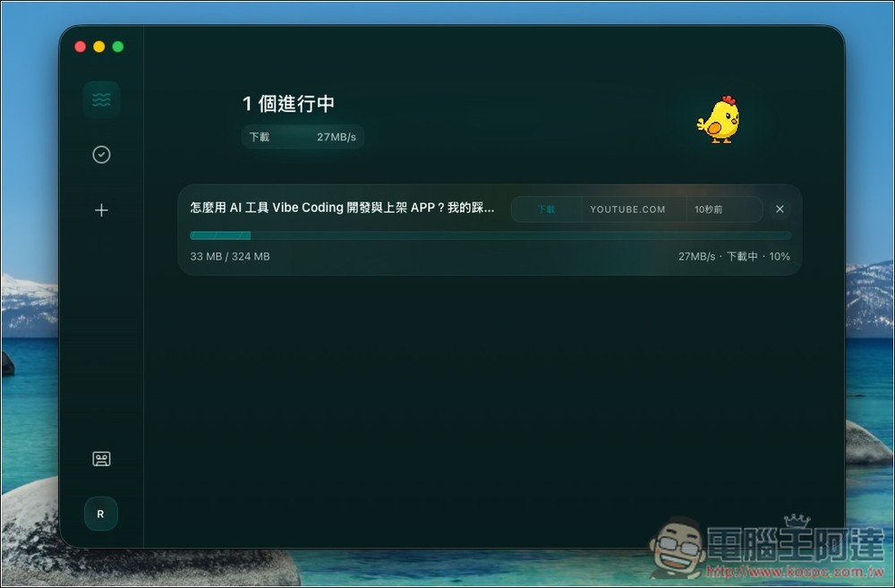Click the yellow chick mascot
The width and height of the screenshot is (895, 588).
[x=720, y=120]
